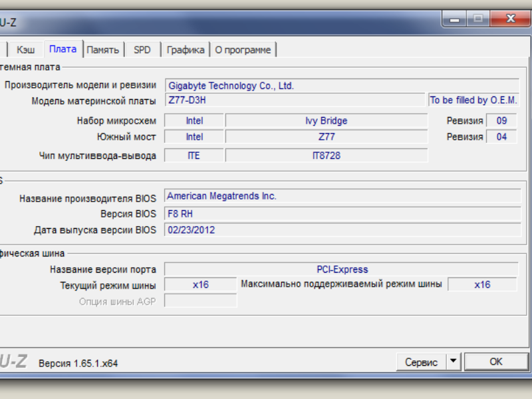This screenshot has width=532, height=399.
Task: Click the disabled maximize window button
Action: 478,19
